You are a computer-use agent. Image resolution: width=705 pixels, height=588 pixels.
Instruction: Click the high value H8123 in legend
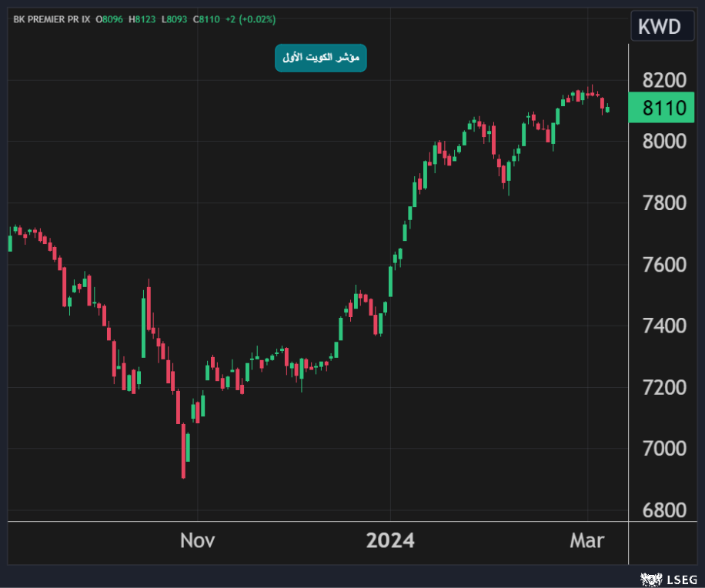point(142,18)
